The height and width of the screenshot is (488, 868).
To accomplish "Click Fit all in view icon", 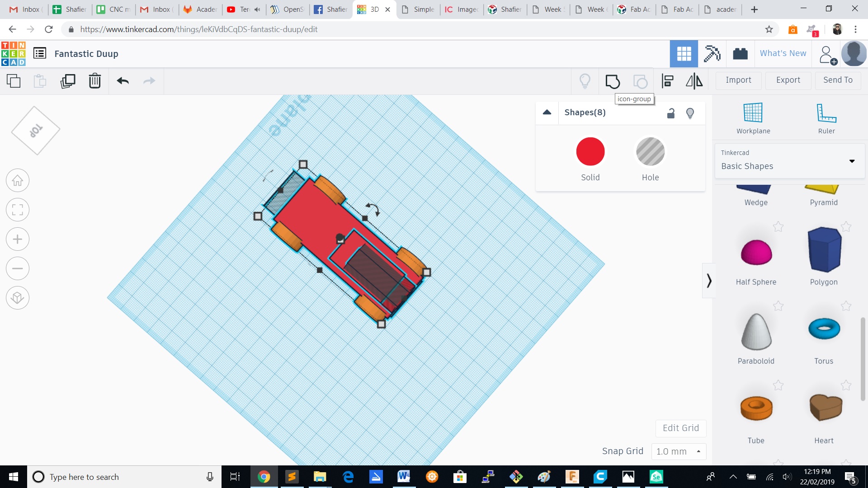I will click(x=18, y=210).
